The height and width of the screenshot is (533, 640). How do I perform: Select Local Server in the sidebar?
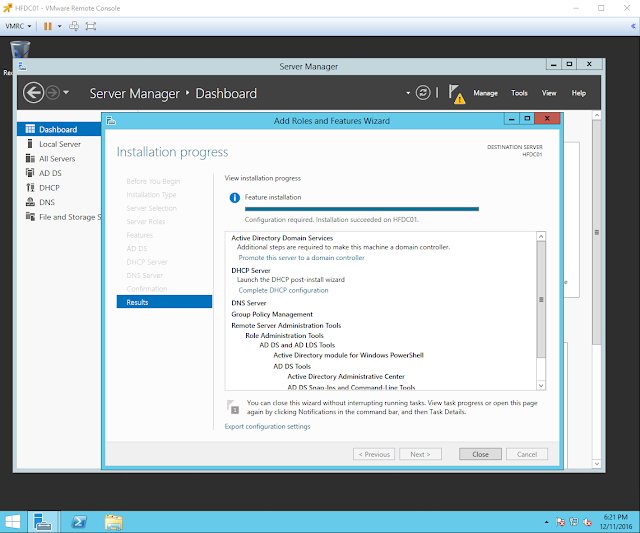[59, 144]
